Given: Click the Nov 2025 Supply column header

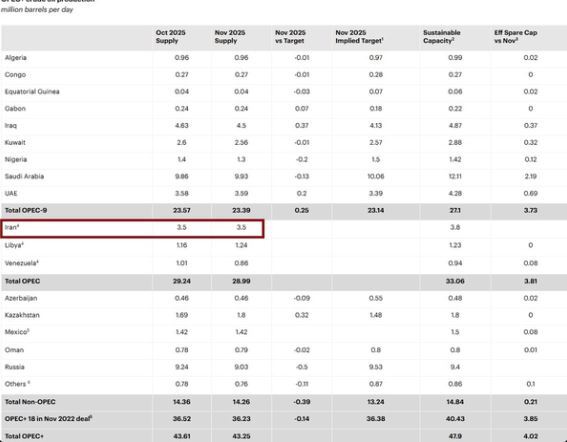Looking at the screenshot, I should [230, 37].
